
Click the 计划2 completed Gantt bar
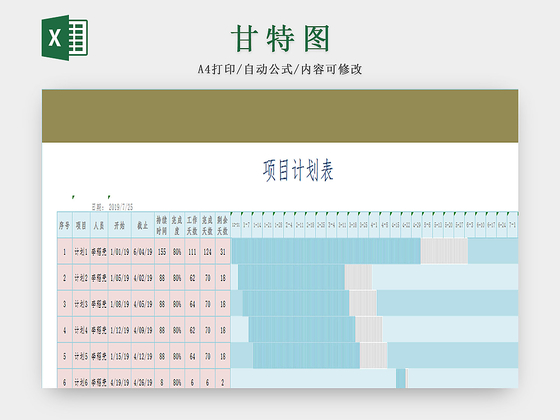(x=291, y=277)
